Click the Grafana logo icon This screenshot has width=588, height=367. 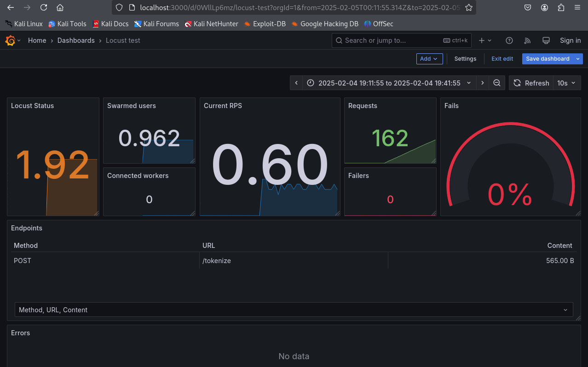coord(10,40)
